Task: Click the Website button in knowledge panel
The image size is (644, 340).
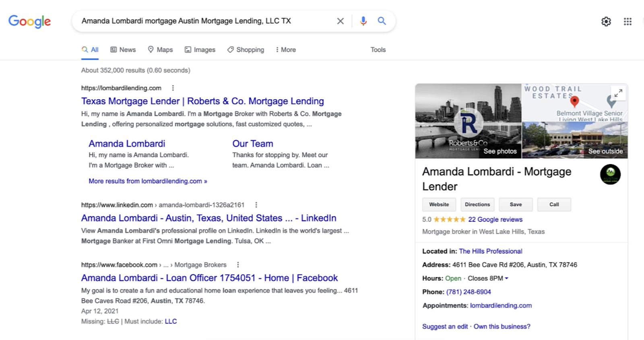Action: pos(439,204)
